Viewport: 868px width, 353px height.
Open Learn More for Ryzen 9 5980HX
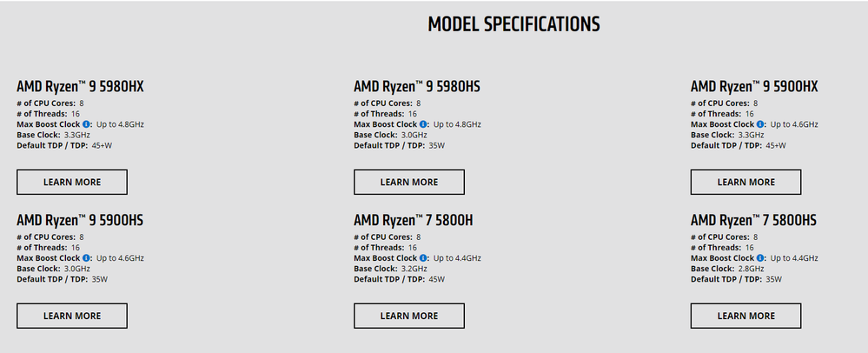[x=72, y=183]
